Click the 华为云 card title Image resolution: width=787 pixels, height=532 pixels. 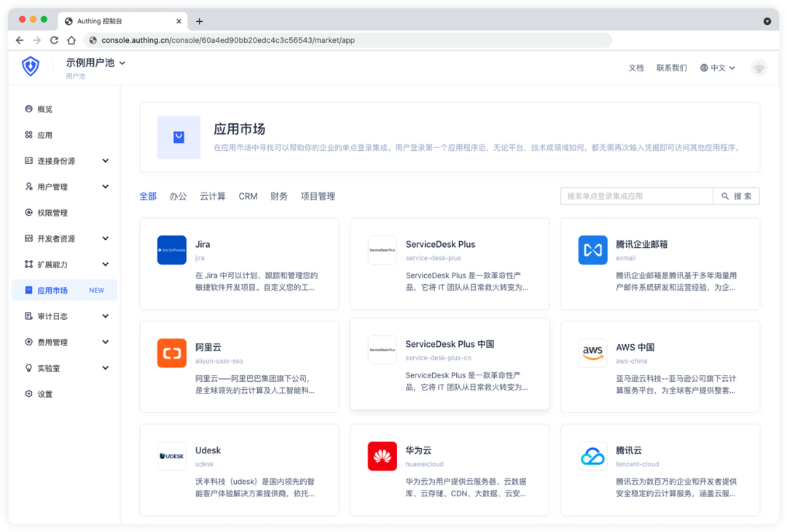coord(418,450)
